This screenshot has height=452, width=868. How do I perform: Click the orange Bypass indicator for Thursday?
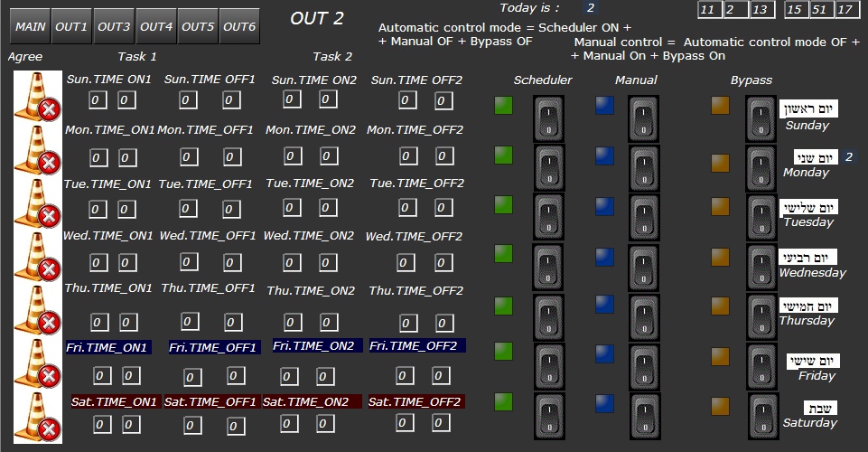[720, 306]
